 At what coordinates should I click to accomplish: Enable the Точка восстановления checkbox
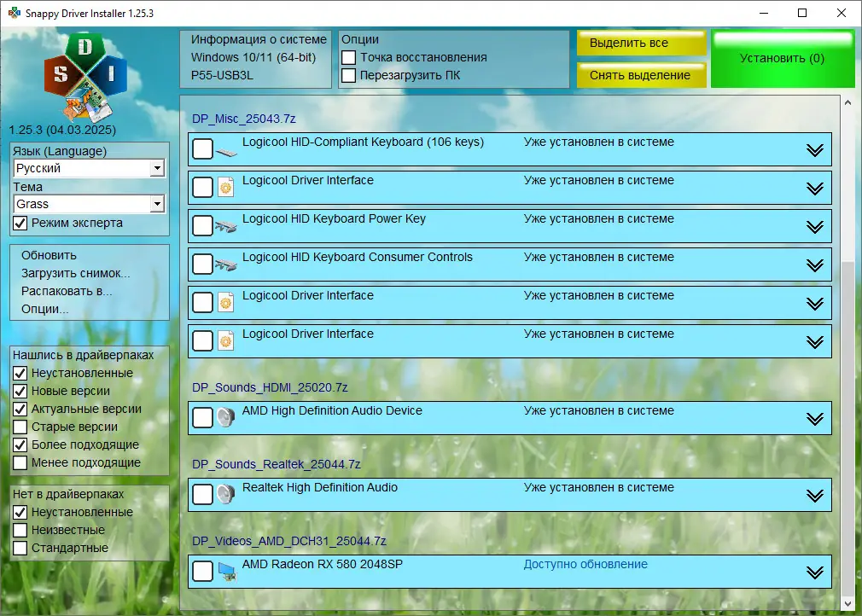point(351,58)
